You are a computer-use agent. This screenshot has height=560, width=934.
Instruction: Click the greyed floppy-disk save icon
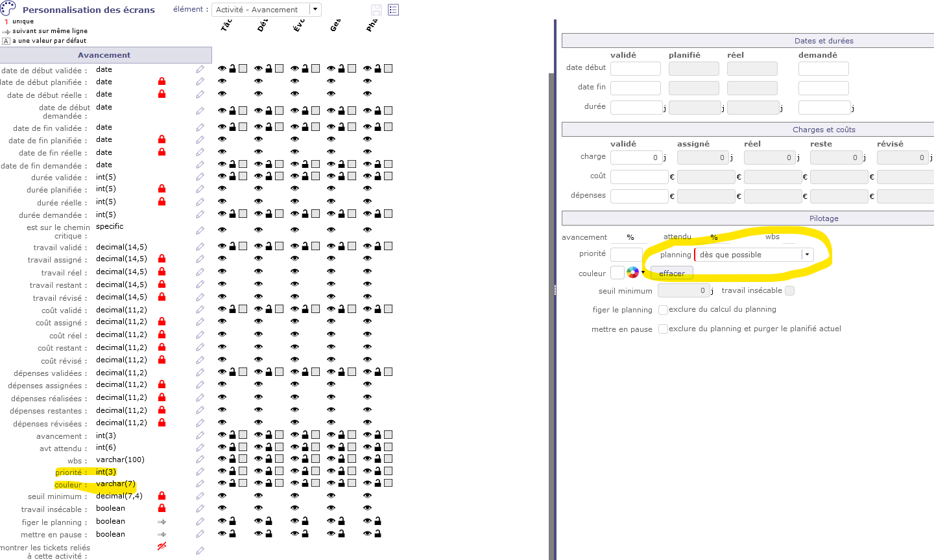(x=376, y=10)
